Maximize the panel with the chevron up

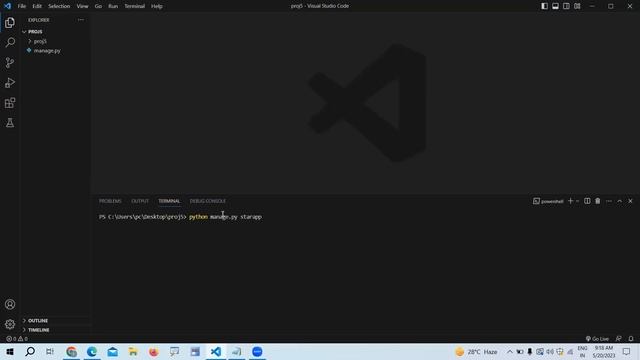pos(620,201)
